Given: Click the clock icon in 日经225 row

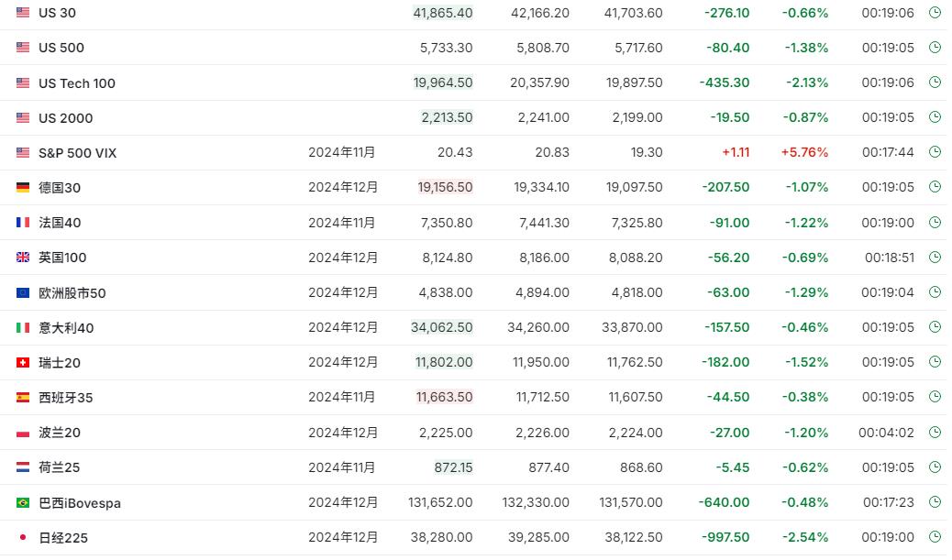Looking at the screenshot, I should pyautogui.click(x=935, y=537).
